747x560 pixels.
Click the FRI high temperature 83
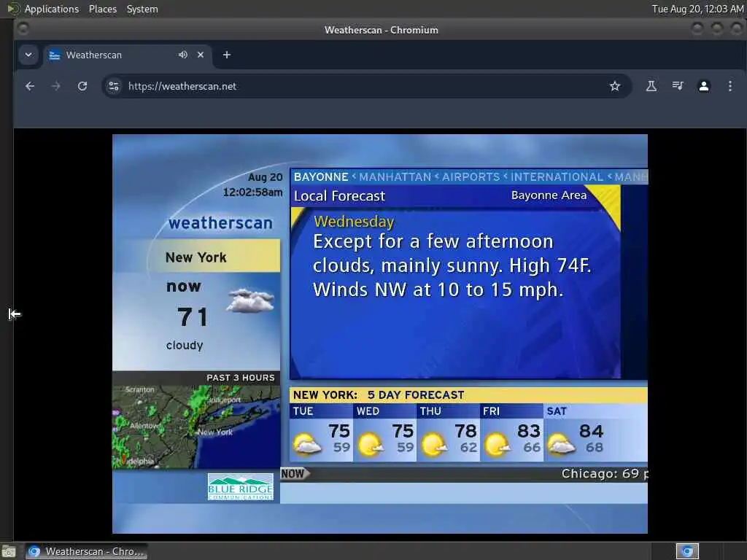pos(528,431)
